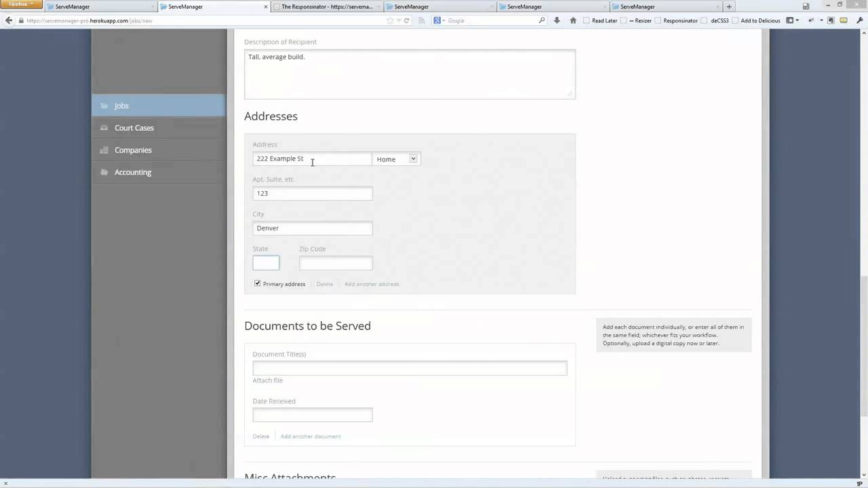Open downloads with the arrow icon
The image size is (868, 488).
coord(557,20)
